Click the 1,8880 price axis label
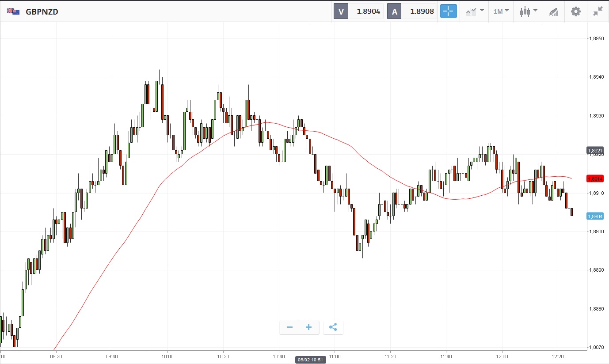The height and width of the screenshot is (364, 609). [596, 309]
